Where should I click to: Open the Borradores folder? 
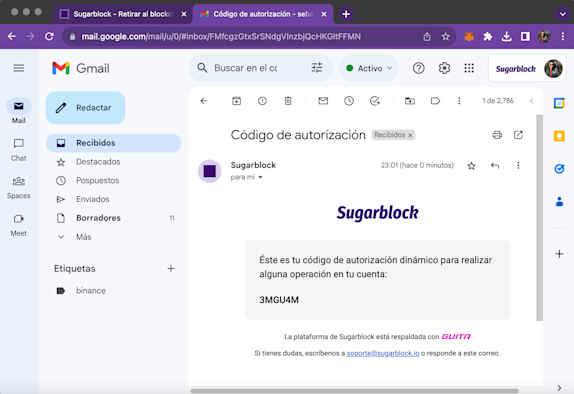pos(113,218)
